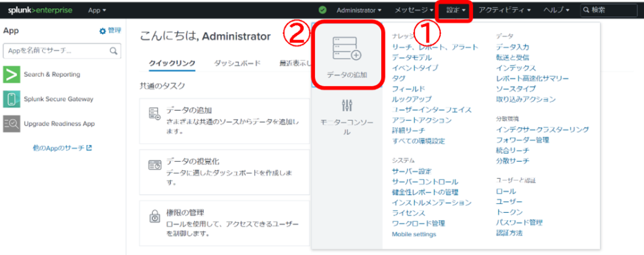644x255 pixels.
Task: Open the データの追加 server icon tile
Action: [x=347, y=49]
